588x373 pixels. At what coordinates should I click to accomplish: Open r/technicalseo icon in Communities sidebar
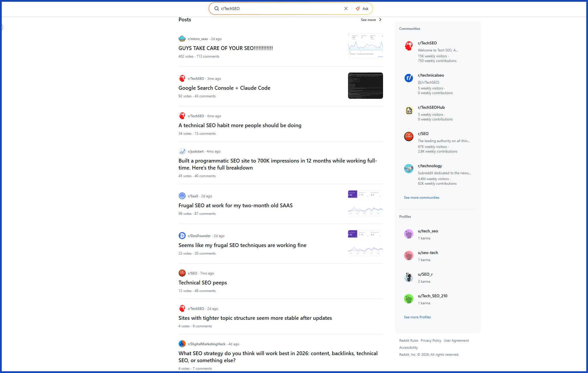pyautogui.click(x=409, y=78)
